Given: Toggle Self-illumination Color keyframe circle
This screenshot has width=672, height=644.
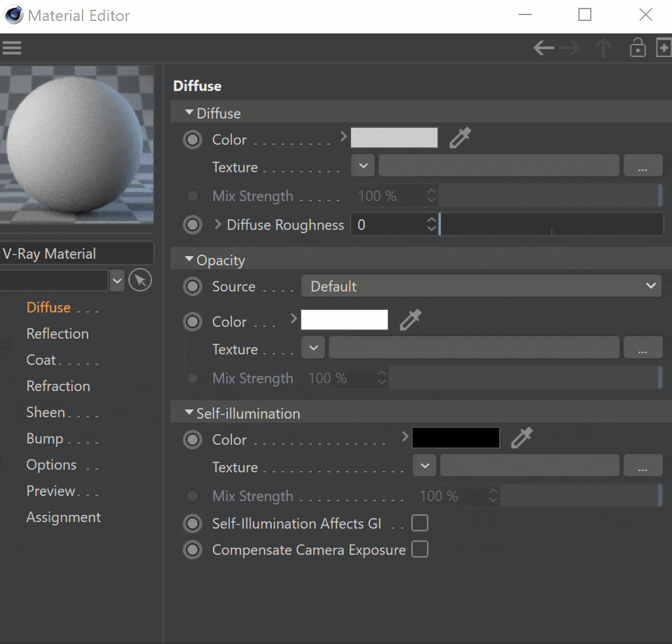Looking at the screenshot, I should click(x=193, y=440).
